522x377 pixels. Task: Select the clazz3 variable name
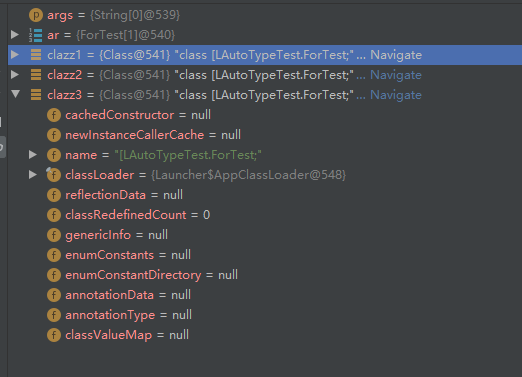point(64,95)
